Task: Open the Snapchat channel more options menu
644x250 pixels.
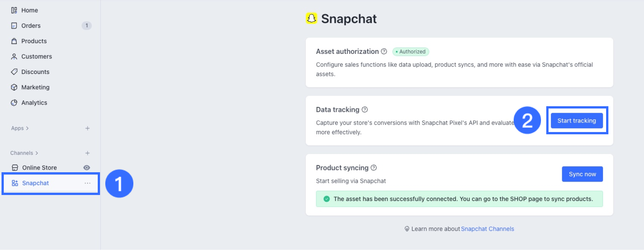Action: click(x=88, y=183)
